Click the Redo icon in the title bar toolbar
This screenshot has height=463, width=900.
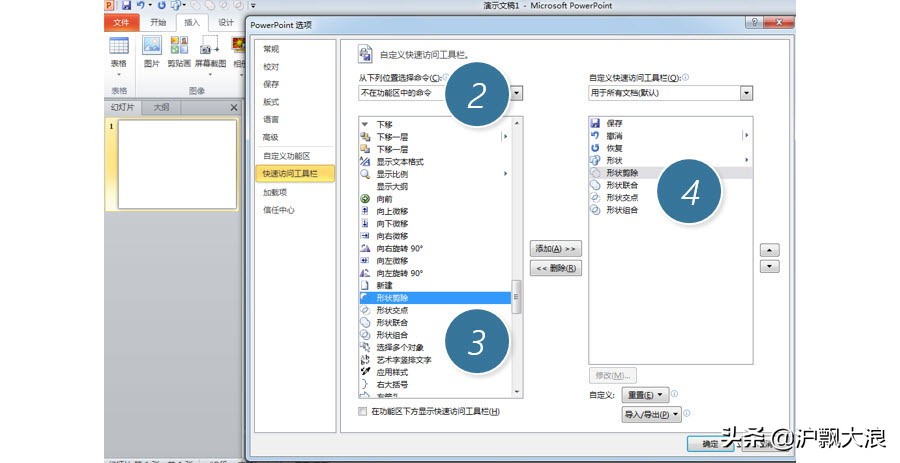[x=161, y=6]
